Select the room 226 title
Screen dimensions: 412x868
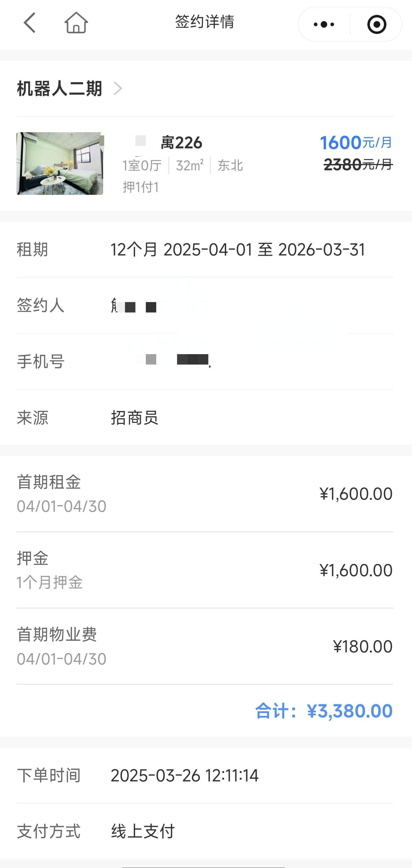coord(181,143)
